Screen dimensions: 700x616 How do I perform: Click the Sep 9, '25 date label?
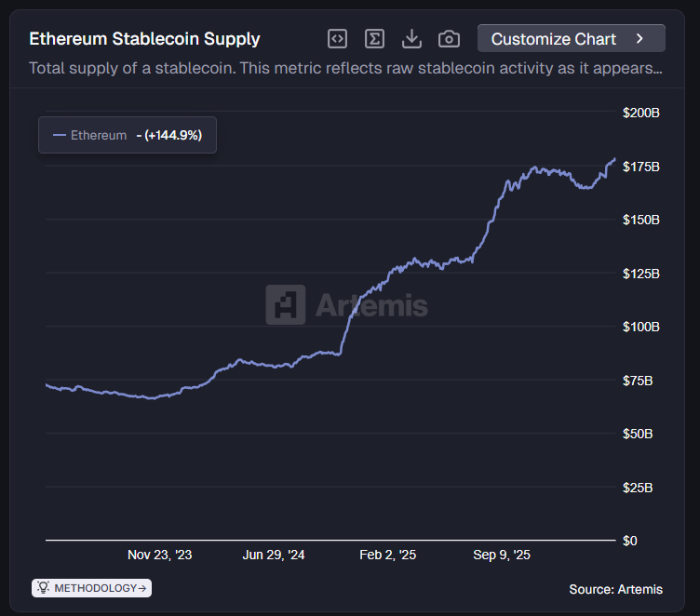(x=502, y=555)
